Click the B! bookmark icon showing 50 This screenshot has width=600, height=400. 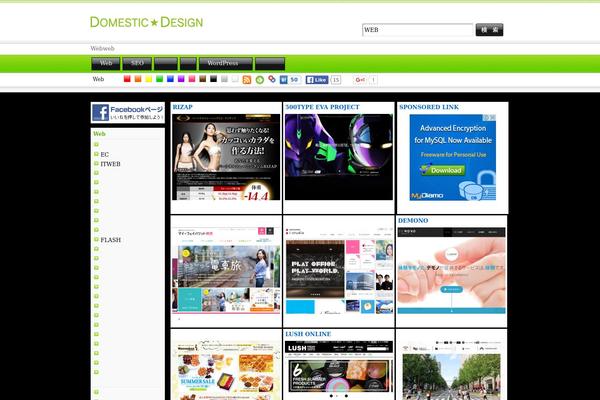290,80
